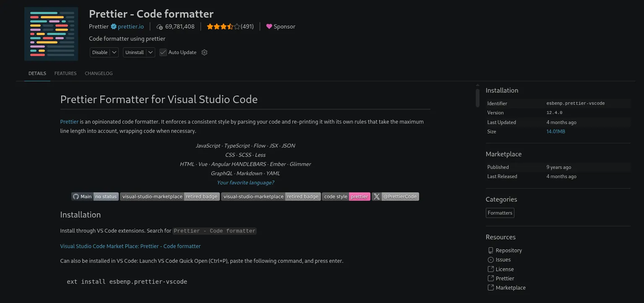The height and width of the screenshot is (303, 644).
Task: Open the Issues resource link
Action: [x=503, y=260]
